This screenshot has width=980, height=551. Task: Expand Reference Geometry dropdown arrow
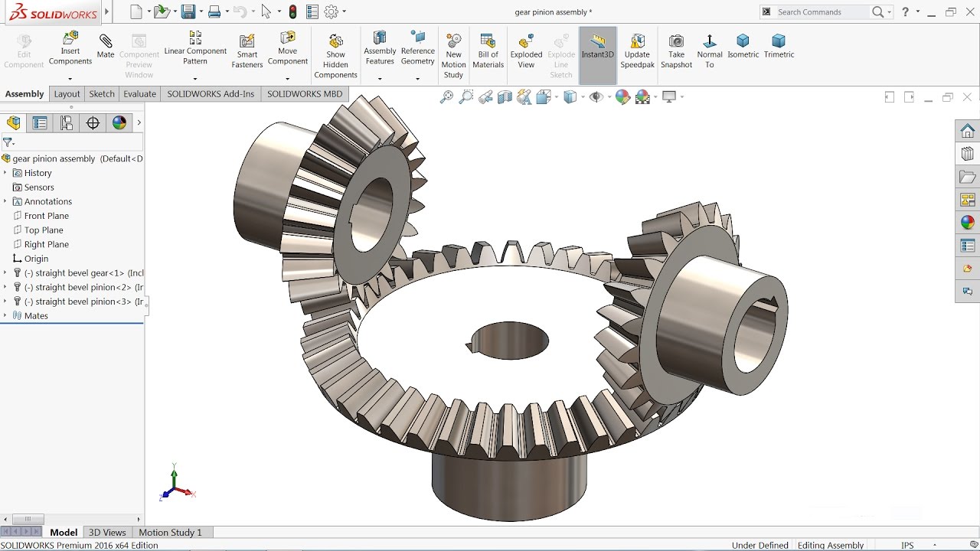pyautogui.click(x=417, y=78)
